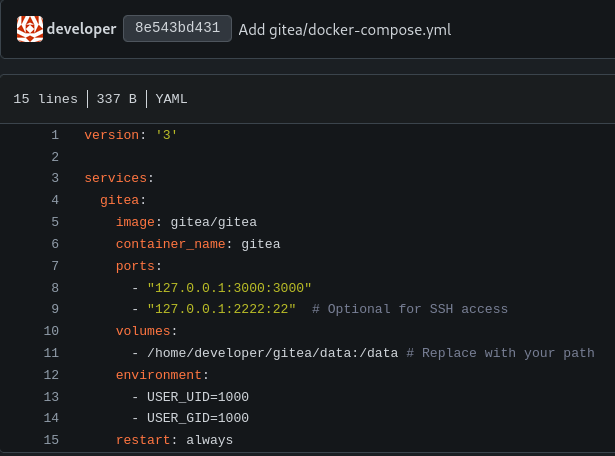Open the developer user profile link
Image resolution: width=615 pixels, height=456 pixels.
tap(82, 29)
